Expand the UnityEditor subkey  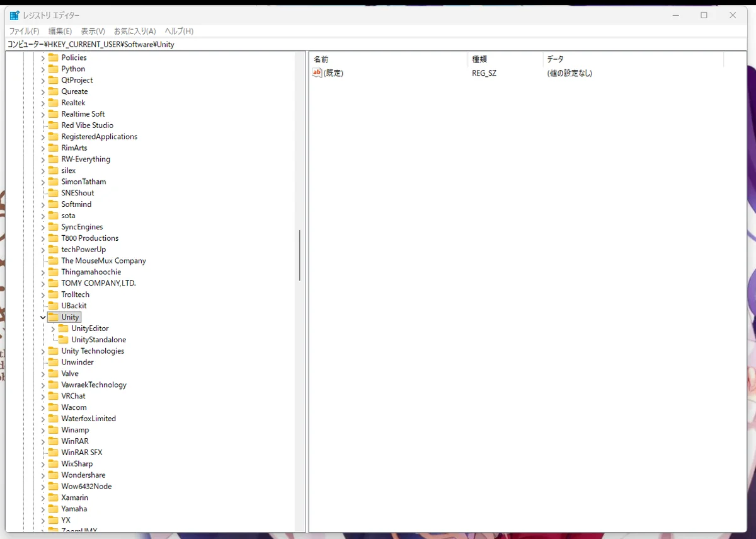53,328
